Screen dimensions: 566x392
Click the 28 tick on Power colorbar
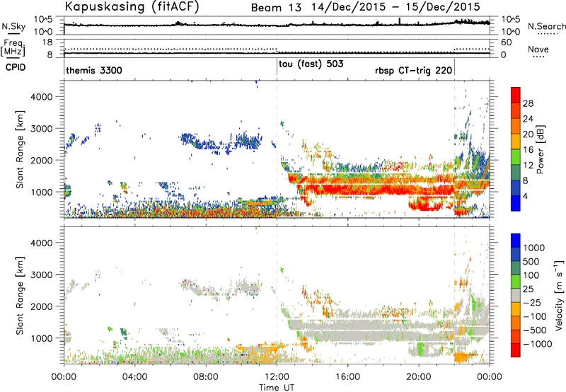[528, 103]
